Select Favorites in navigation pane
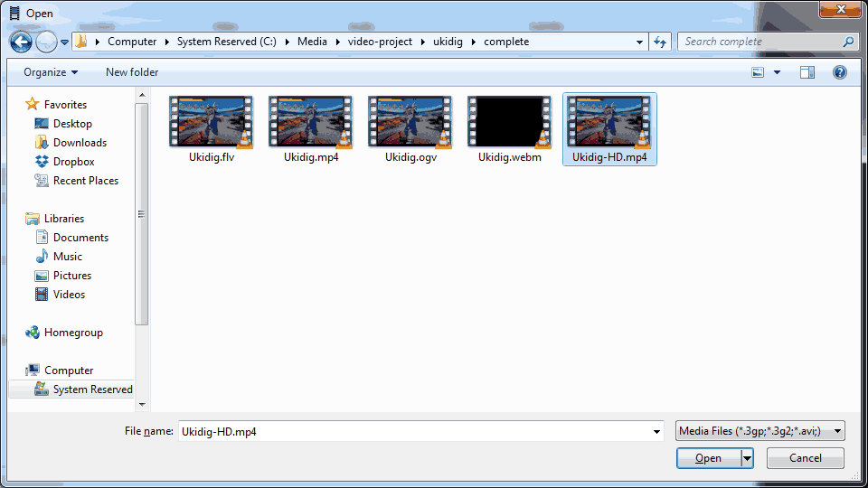 (x=65, y=105)
